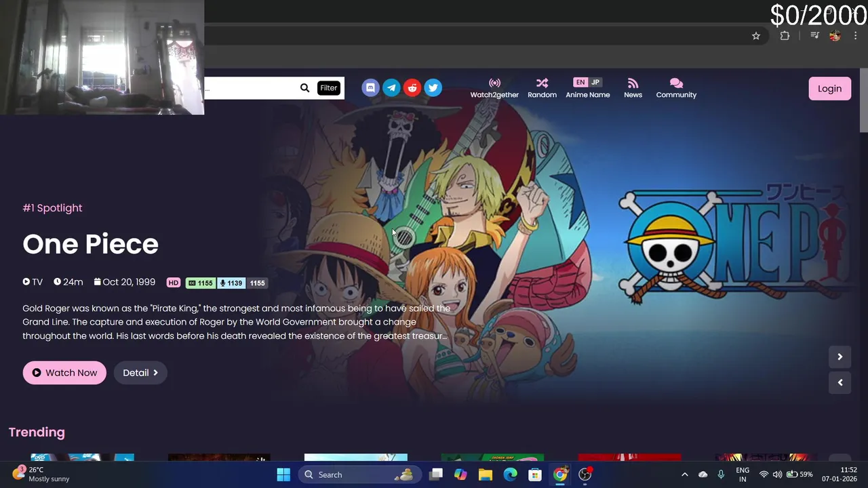Open Task View on taskbar
The width and height of the screenshot is (868, 488).
pyautogui.click(x=436, y=474)
